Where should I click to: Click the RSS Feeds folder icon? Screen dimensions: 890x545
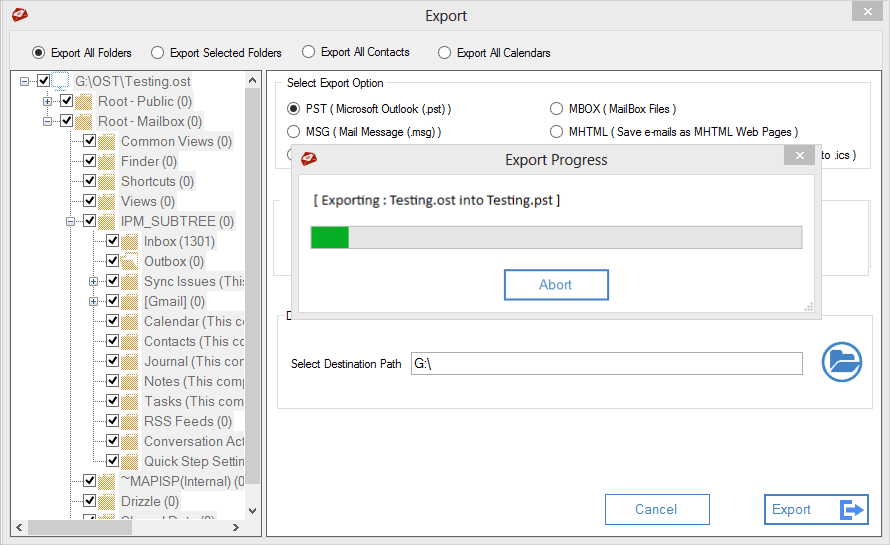click(x=130, y=421)
